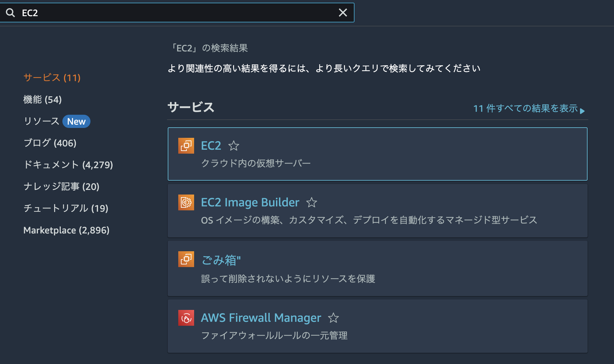
Task: Click the magnifying glass search icon
Action: click(11, 13)
